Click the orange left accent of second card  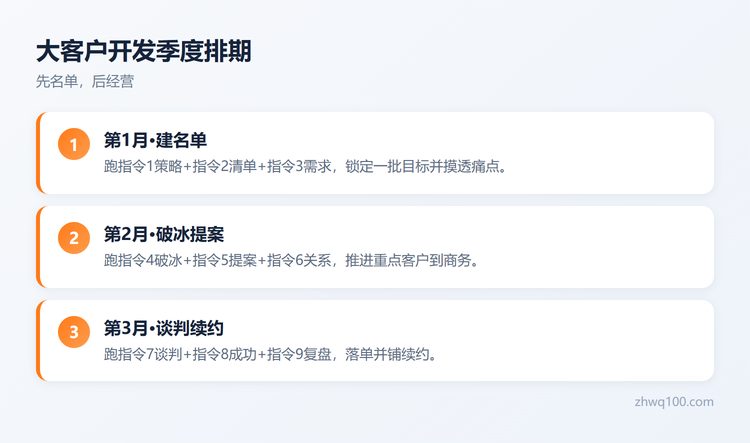[38, 247]
